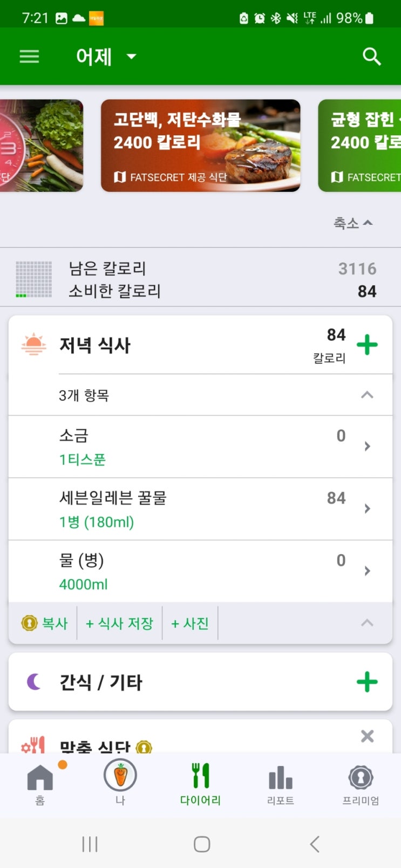The width and height of the screenshot is (401, 868).
Task: Add item to 간식 / 기타 meal
Action: [x=367, y=682]
